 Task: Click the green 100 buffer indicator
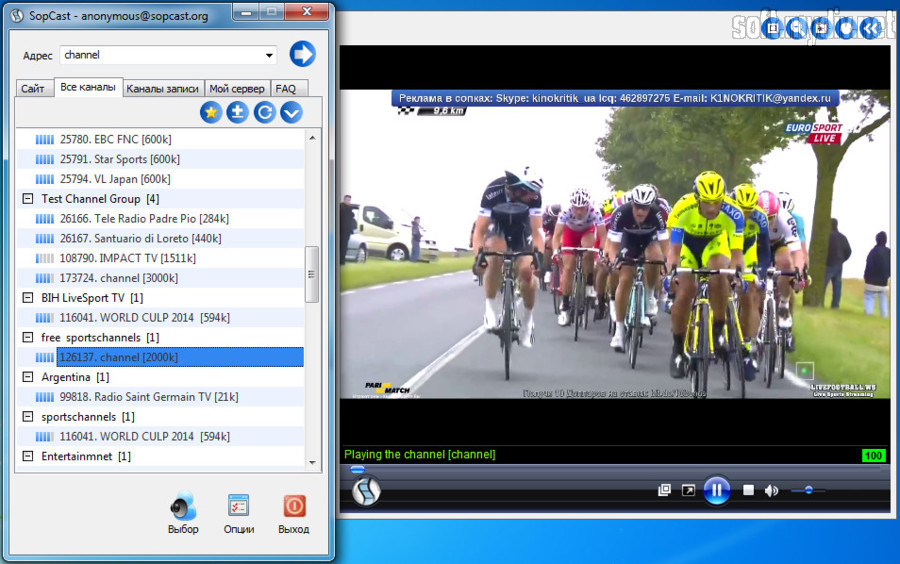tap(874, 456)
